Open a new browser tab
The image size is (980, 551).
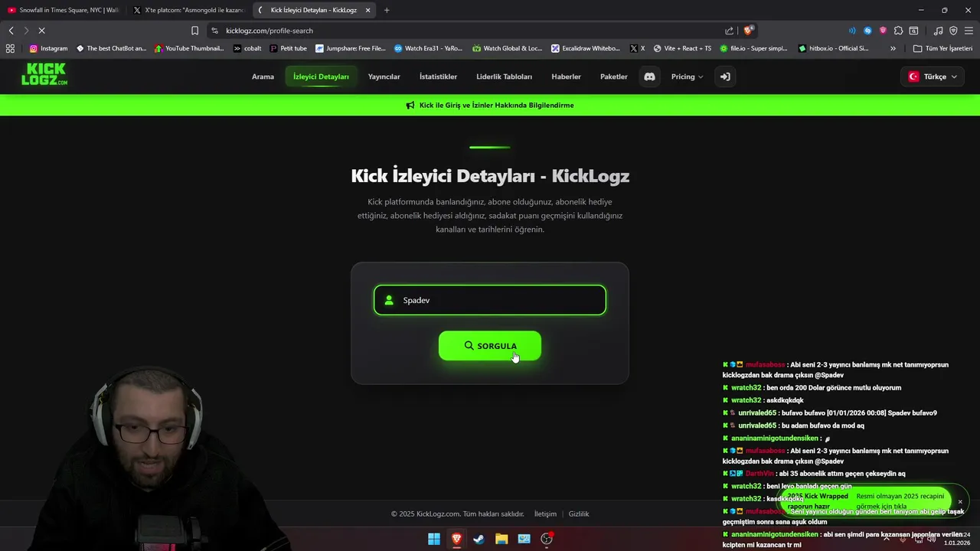(x=387, y=10)
